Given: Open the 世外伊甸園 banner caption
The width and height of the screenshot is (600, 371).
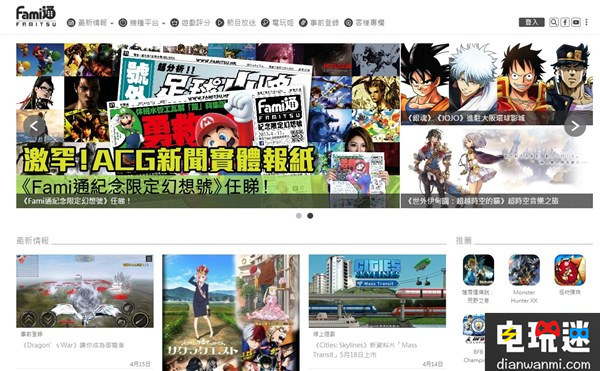Looking at the screenshot, I should tap(483, 201).
